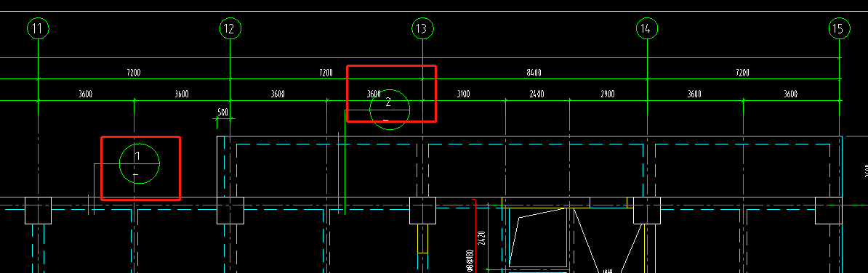Click the 7200 dimension between axes 11 and 12
Viewport: 868px width, 273px height.
pos(134,73)
